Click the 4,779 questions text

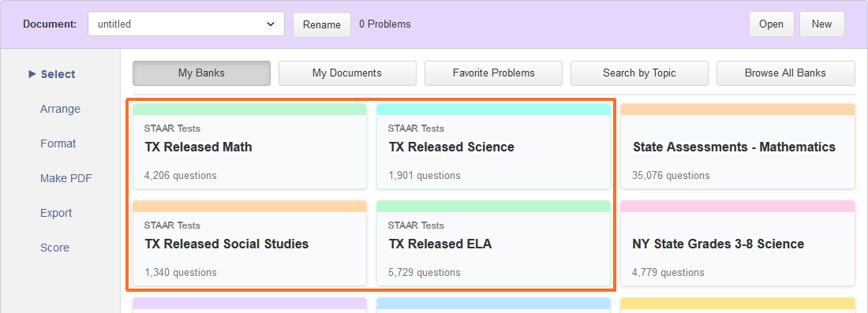668,273
